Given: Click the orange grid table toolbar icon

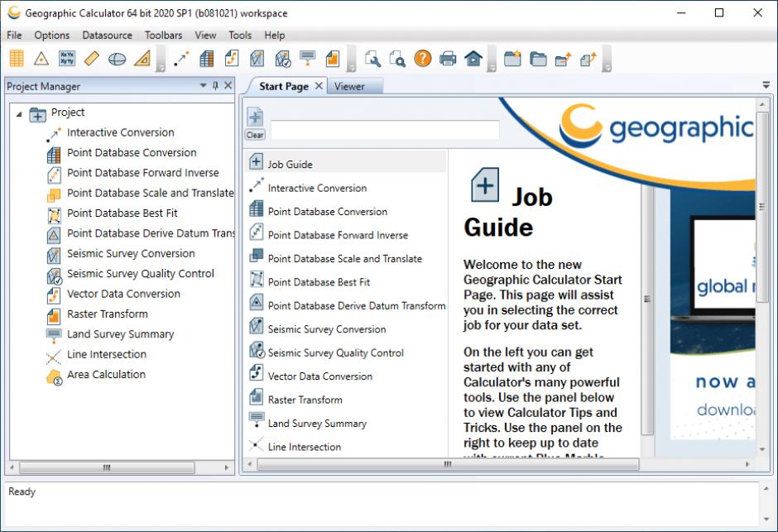Looking at the screenshot, I should click(17, 59).
